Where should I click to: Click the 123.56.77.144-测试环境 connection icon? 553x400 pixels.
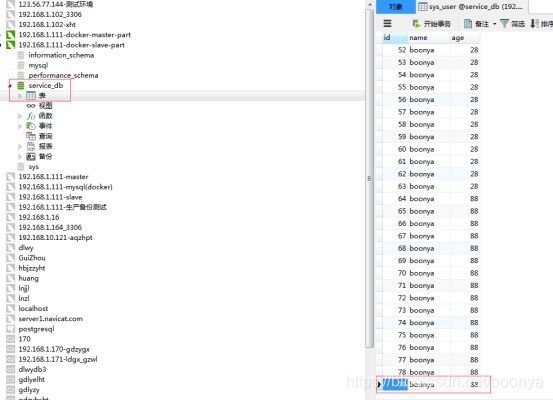click(11, 4)
